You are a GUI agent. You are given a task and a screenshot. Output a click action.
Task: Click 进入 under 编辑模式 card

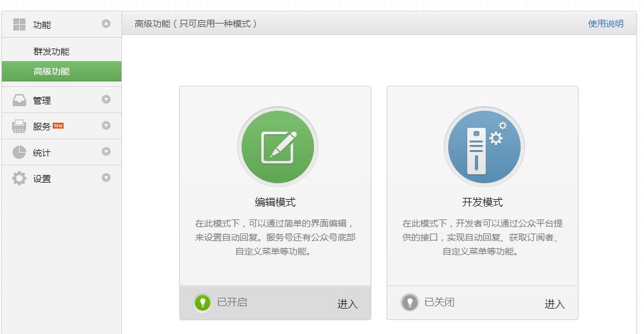[348, 303]
